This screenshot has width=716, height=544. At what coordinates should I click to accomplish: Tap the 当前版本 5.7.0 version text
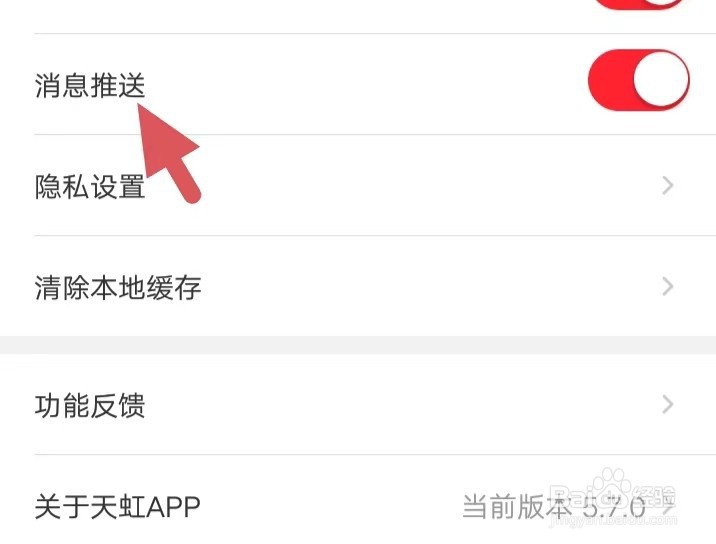[554, 506]
